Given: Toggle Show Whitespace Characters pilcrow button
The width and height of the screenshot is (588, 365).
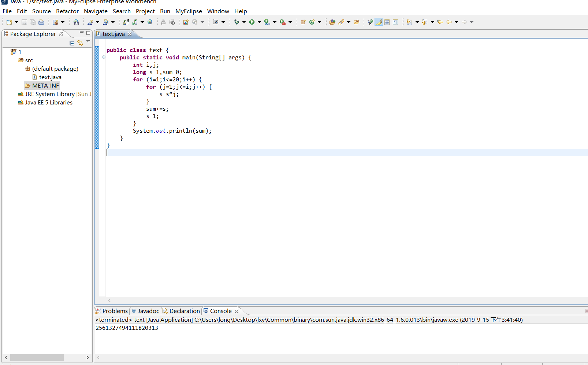Looking at the screenshot, I should tap(395, 22).
